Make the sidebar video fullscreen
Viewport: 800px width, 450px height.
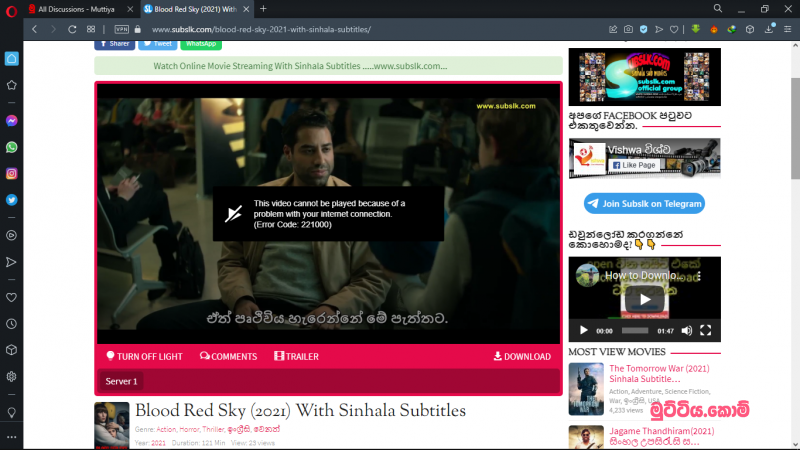[706, 331]
